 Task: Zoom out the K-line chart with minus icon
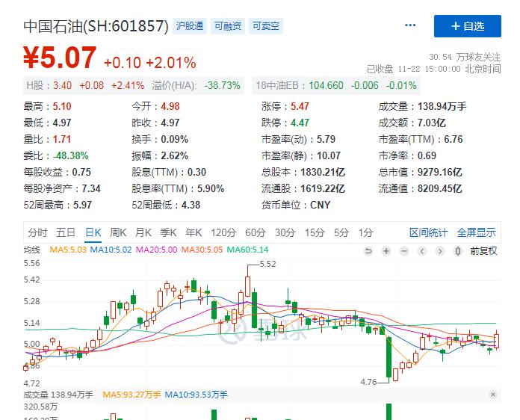tap(404, 251)
